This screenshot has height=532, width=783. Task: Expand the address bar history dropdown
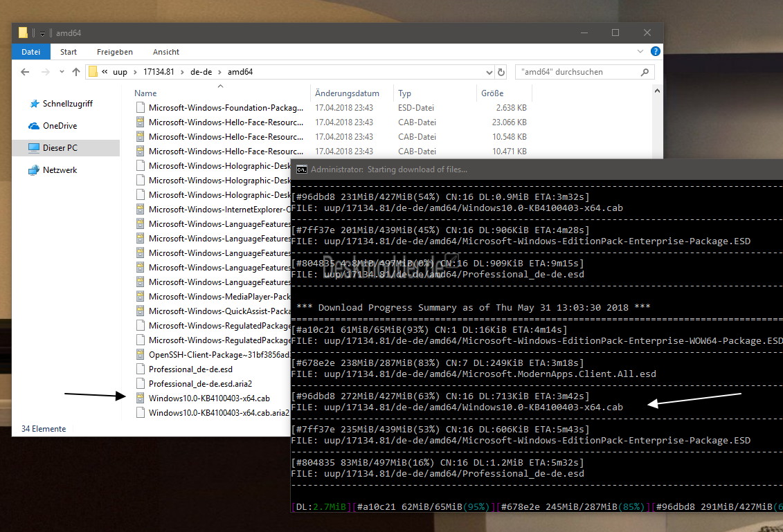coord(489,72)
